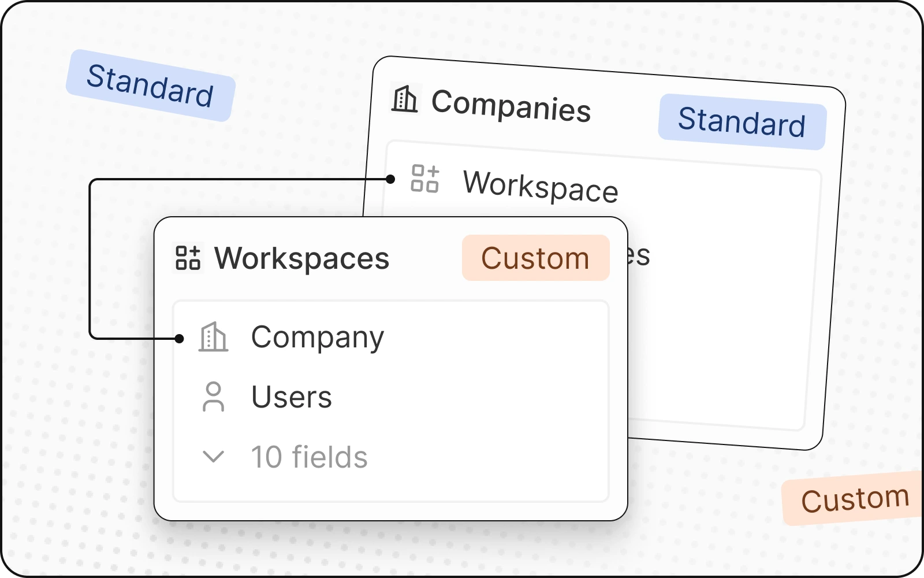This screenshot has height=578, width=924.
Task: Click the building icon beside Company field
Action: click(x=213, y=337)
